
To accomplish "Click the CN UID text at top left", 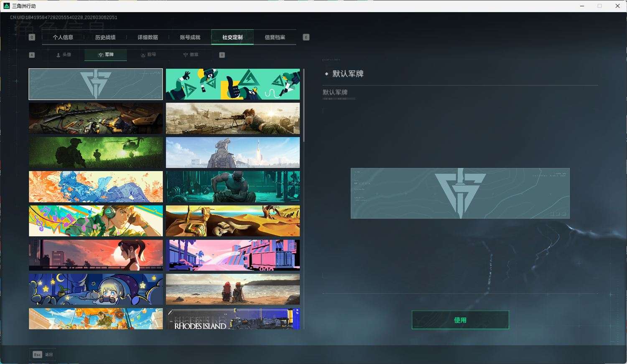I will tap(64, 18).
